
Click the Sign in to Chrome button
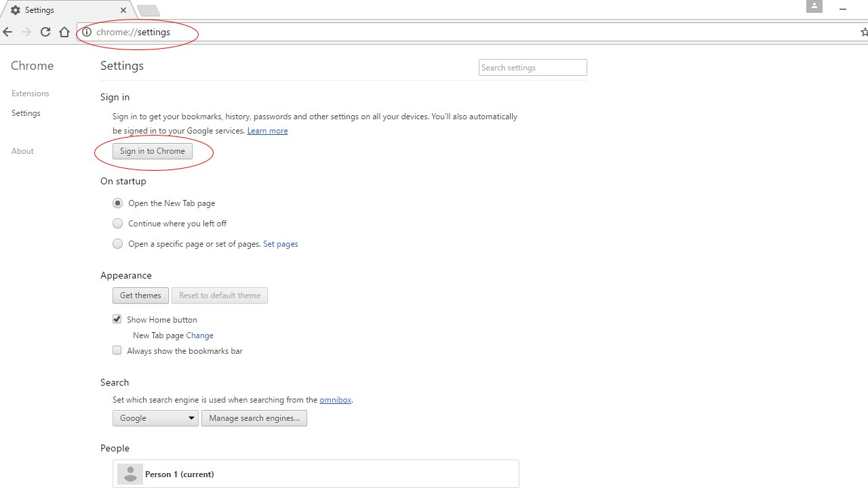click(x=153, y=151)
